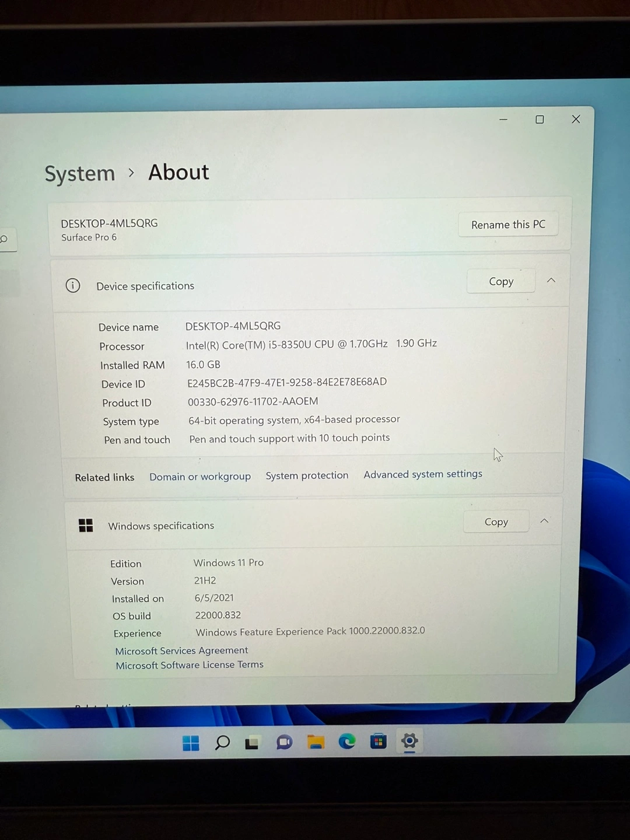The height and width of the screenshot is (840, 630).
Task: Open Microsoft Software License Terms
Action: coord(189,665)
